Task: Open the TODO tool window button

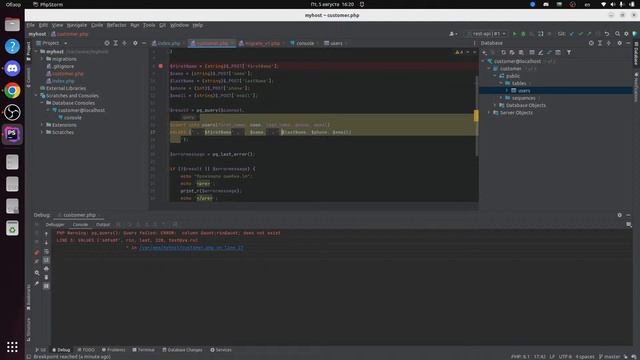Action: pos(86,350)
